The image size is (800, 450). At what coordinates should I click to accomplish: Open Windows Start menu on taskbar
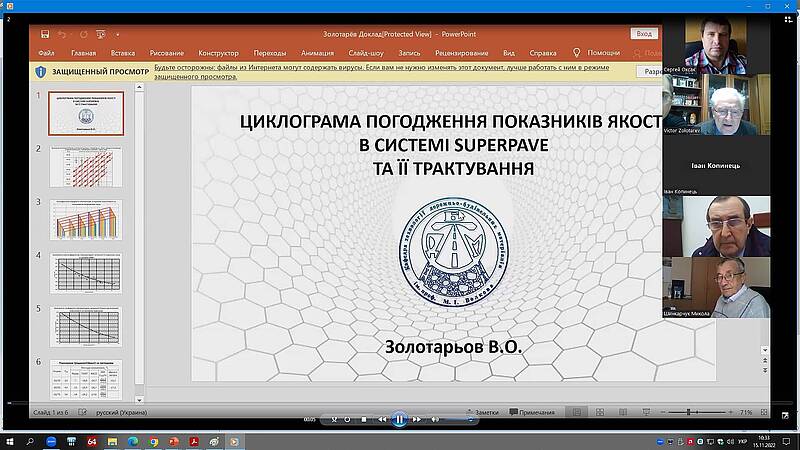click(x=9, y=441)
